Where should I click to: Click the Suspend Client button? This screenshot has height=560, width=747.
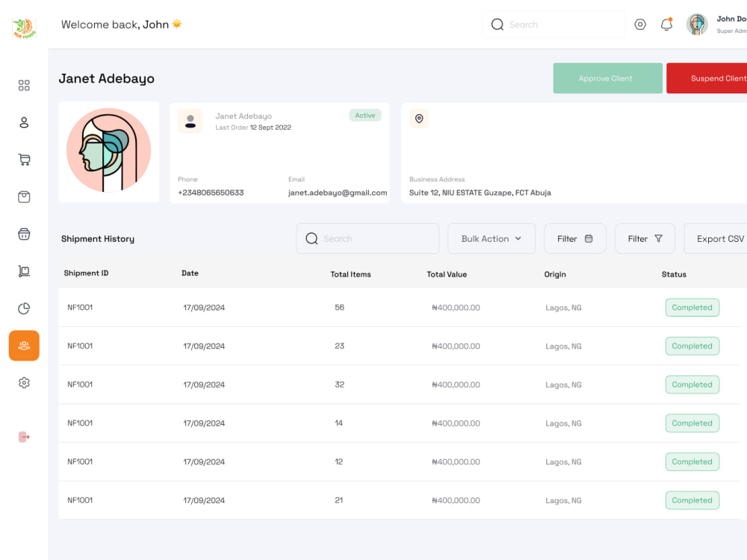tap(707, 78)
